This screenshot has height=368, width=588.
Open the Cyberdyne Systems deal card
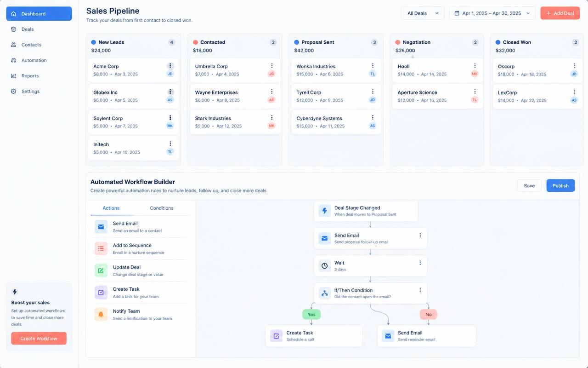tap(336, 122)
